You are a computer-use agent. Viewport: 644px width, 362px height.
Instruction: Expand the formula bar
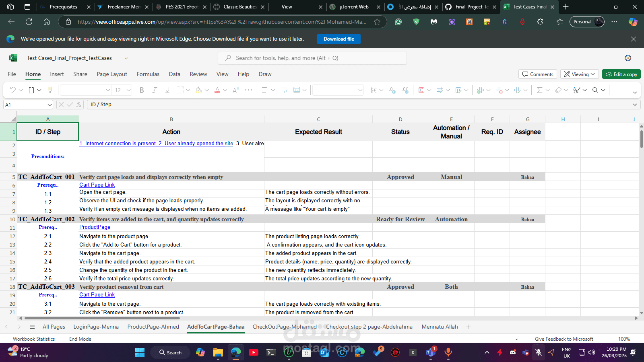635,105
